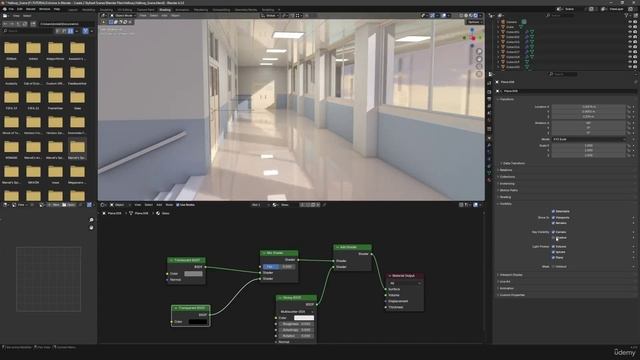Click the node editor pan hand icon
Image resolution: width=640 pixels, height=360 pixels.
point(91,227)
